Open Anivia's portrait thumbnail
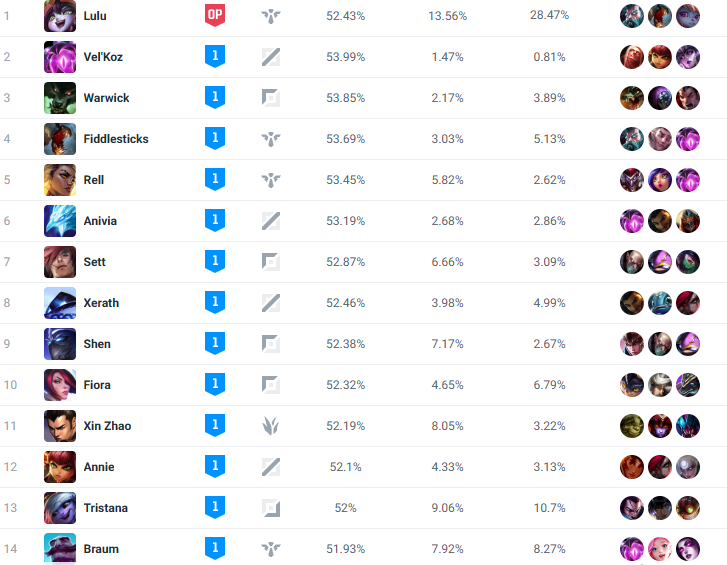The width and height of the screenshot is (727, 565). 60,221
